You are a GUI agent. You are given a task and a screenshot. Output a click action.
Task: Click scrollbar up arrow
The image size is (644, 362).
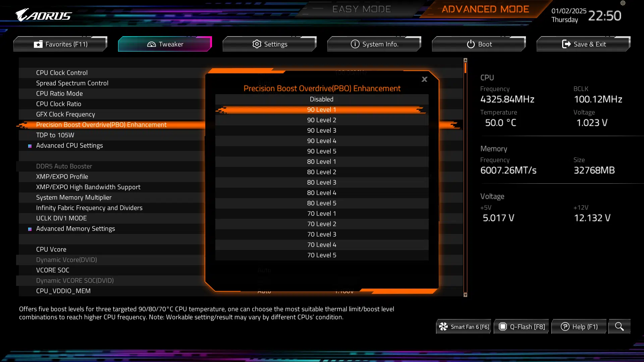(x=465, y=60)
